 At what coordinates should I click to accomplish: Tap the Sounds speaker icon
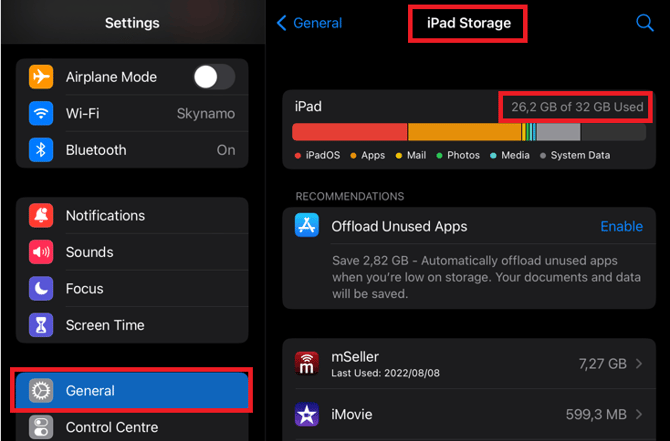tap(41, 252)
